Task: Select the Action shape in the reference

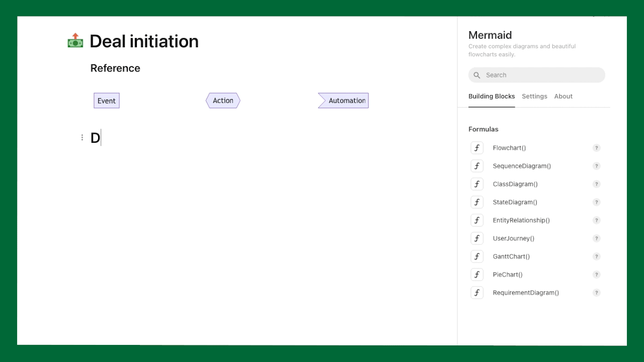Action: click(223, 101)
